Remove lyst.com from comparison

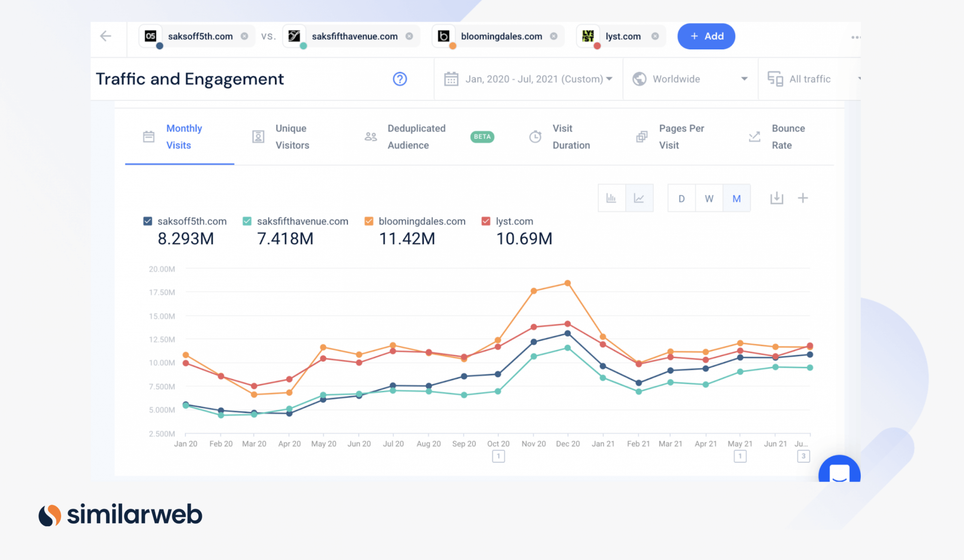coord(655,36)
